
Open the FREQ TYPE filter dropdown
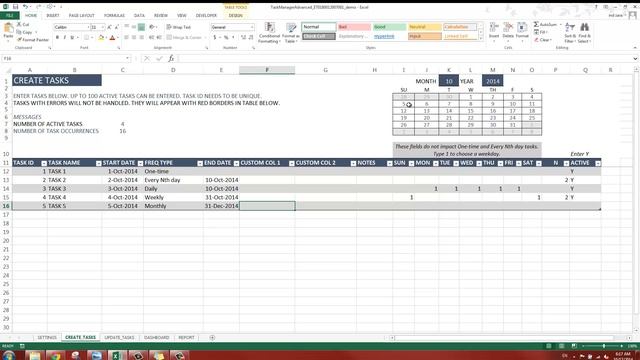pos(200,163)
